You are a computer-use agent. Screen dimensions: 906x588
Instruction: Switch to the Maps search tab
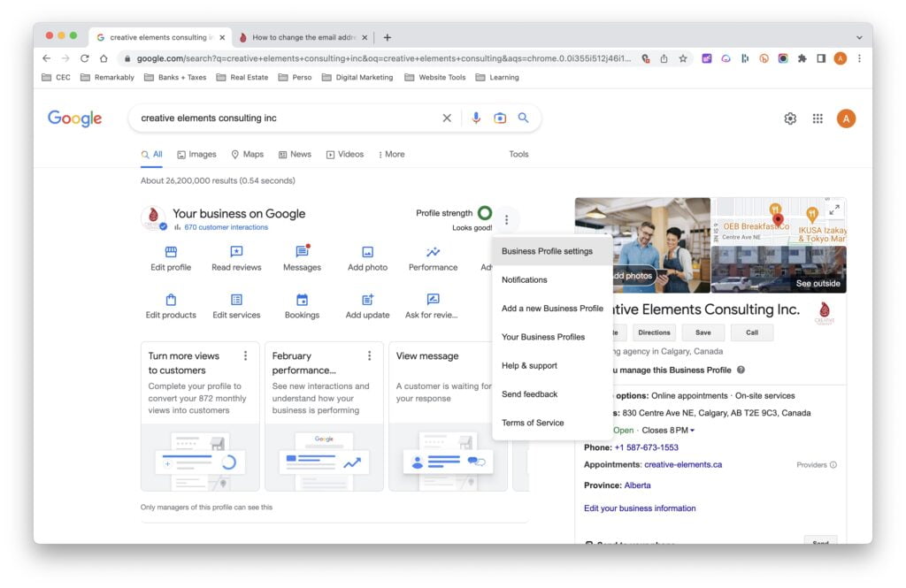pyautogui.click(x=248, y=154)
